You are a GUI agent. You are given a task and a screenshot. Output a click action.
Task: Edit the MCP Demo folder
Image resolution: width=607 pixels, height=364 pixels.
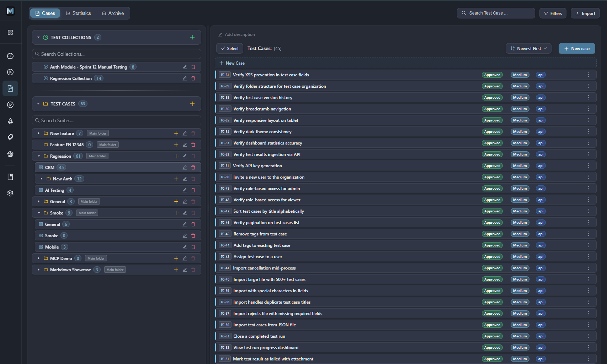185,259
